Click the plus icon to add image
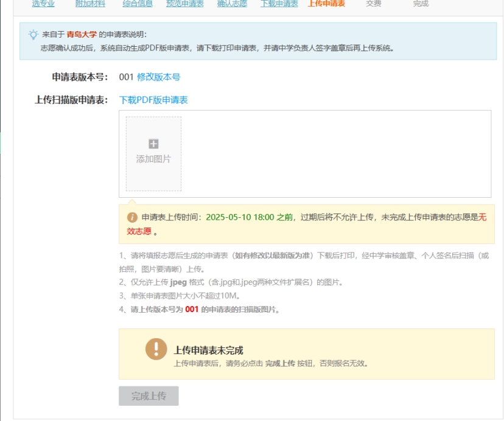Image resolution: width=504 pixels, height=421 pixels. (153, 144)
